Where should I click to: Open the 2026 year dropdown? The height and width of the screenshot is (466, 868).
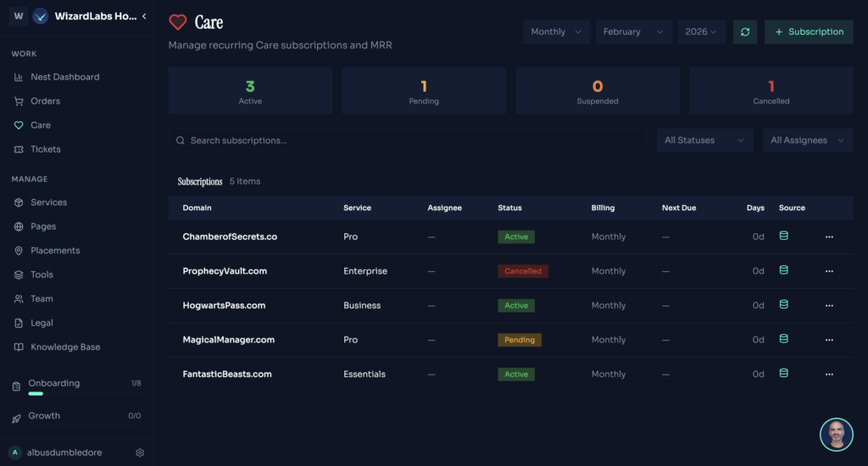[x=701, y=32]
